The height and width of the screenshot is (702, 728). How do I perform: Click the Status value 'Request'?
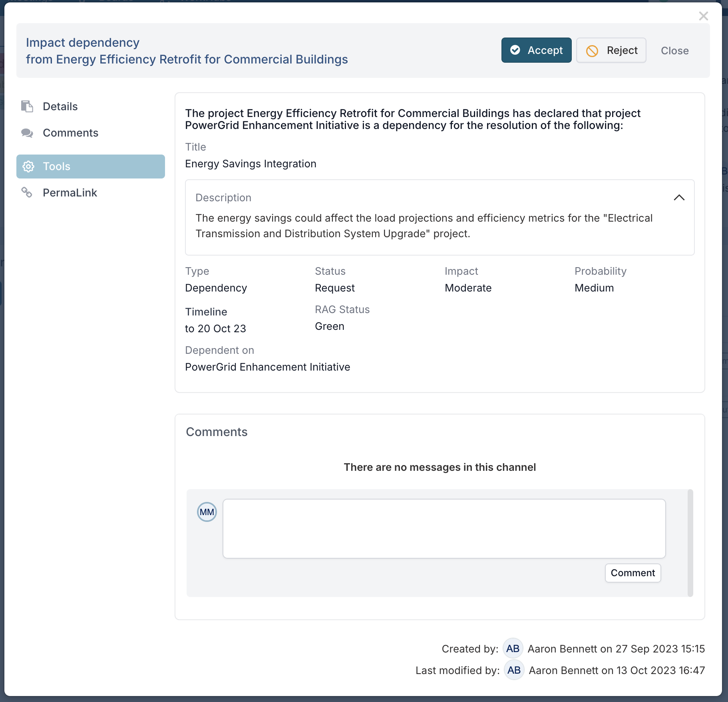[x=334, y=288]
